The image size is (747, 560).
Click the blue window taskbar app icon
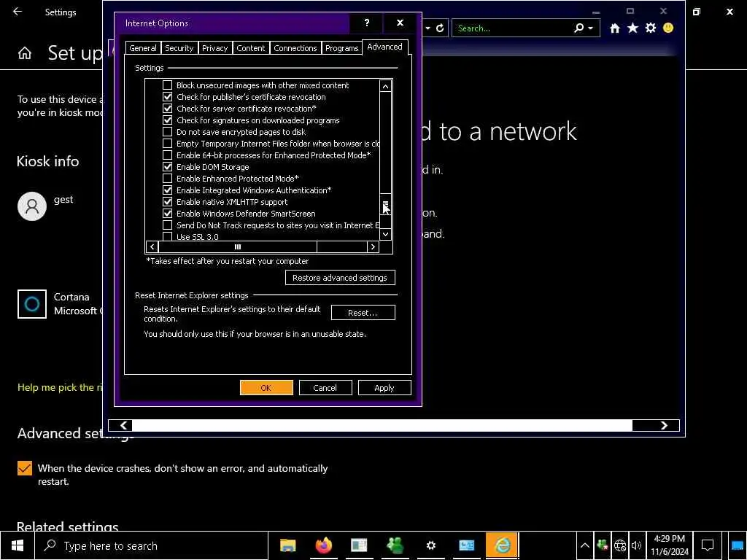pyautogui.click(x=466, y=545)
